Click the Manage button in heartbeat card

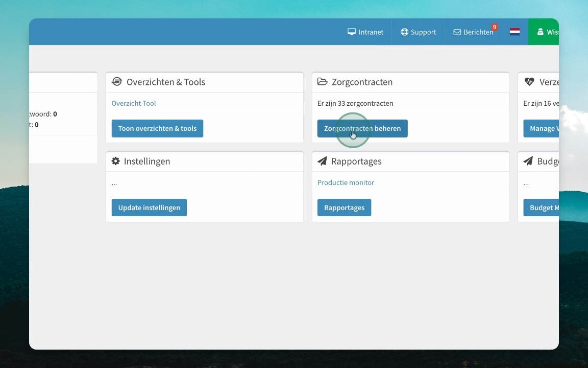click(x=541, y=128)
